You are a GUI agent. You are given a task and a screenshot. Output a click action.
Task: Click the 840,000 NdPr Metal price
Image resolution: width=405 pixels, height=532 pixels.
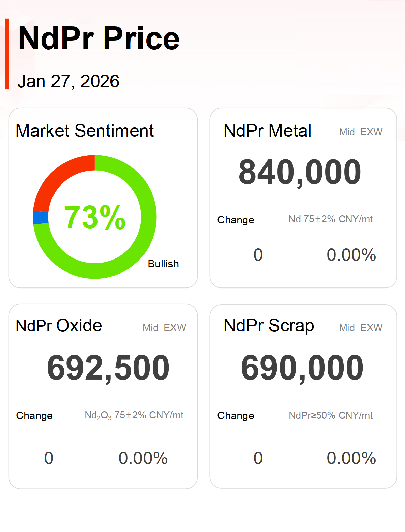(300, 172)
